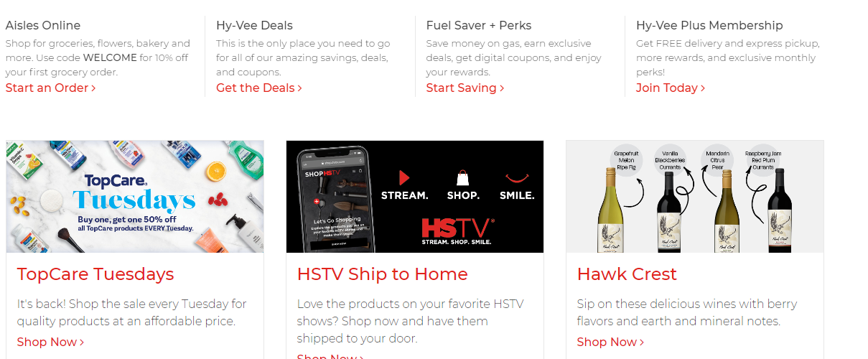Tap the Grapefruit Melon Ripe Fig flavor bubble
Viewport: 868px width, 359px height.
click(626, 161)
